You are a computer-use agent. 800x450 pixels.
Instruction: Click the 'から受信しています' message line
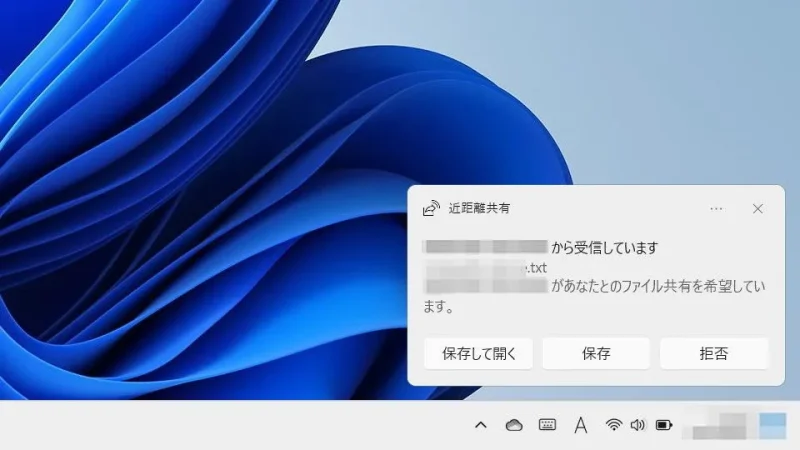[x=605, y=247]
